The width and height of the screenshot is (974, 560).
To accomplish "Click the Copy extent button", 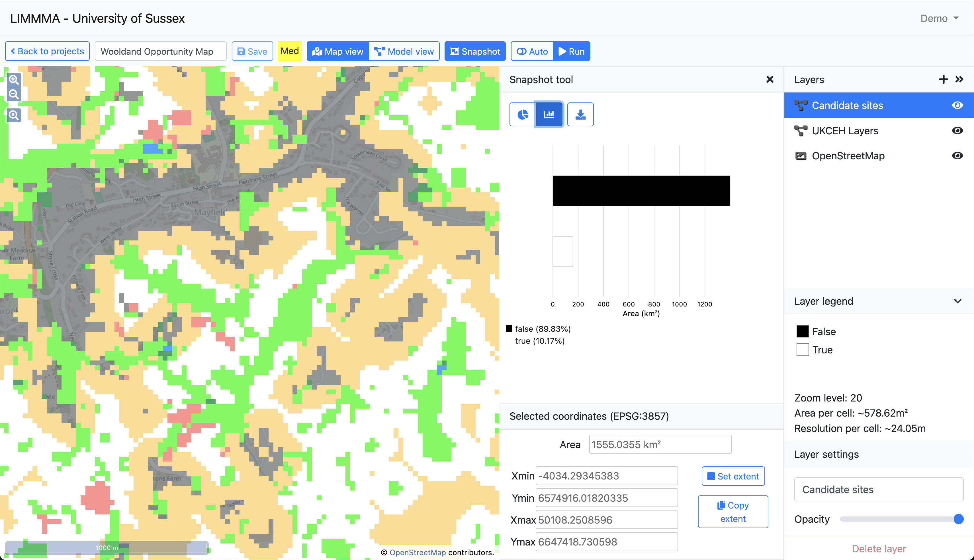I will [733, 512].
